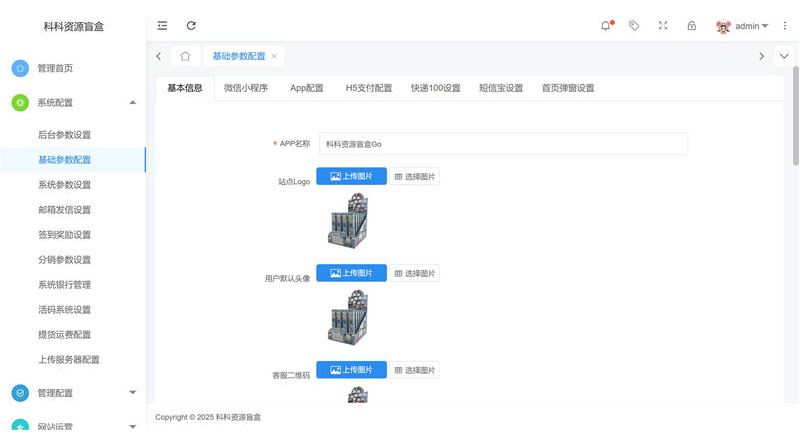This screenshot has width=804, height=437.
Task: Close the 基础参数配置 page tab
Action: coord(275,56)
